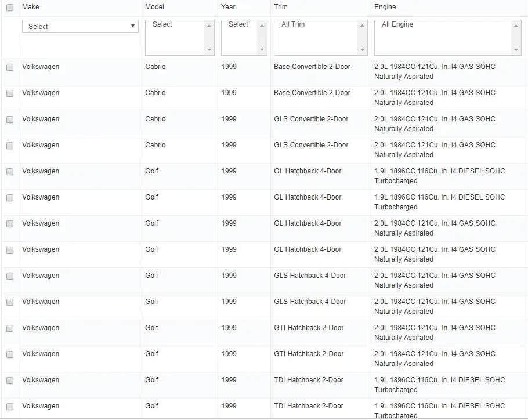Click Volkswagen in second GLS Convertible row

pos(41,145)
